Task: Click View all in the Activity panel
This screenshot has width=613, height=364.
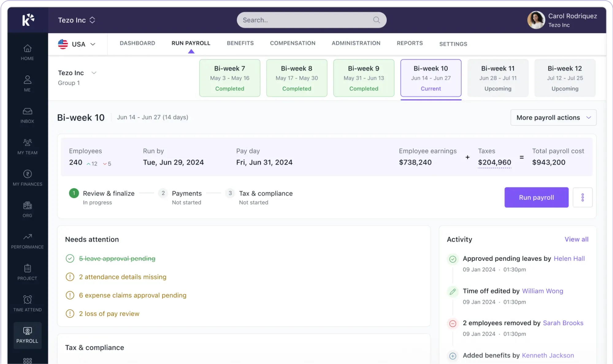Action: click(x=576, y=239)
